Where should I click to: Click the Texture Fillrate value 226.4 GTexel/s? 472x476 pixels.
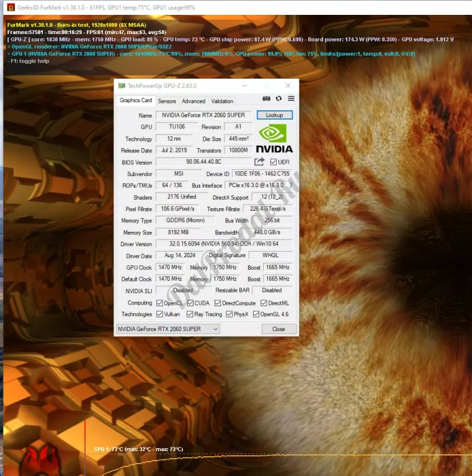click(267, 209)
